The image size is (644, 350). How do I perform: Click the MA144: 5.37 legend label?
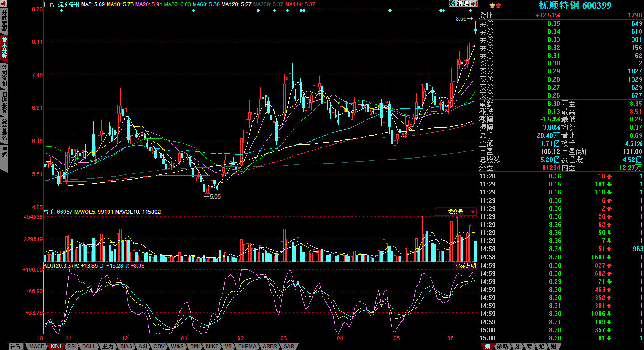[300, 4]
